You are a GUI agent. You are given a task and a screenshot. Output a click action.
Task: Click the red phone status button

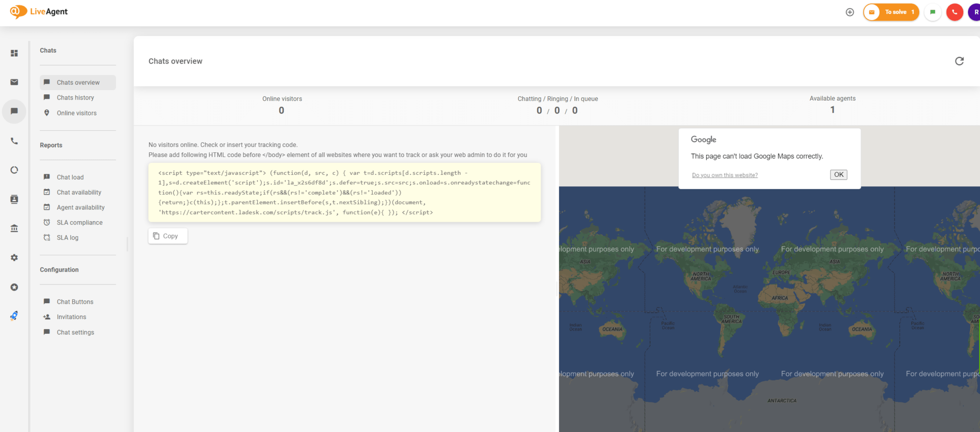[x=954, y=12]
